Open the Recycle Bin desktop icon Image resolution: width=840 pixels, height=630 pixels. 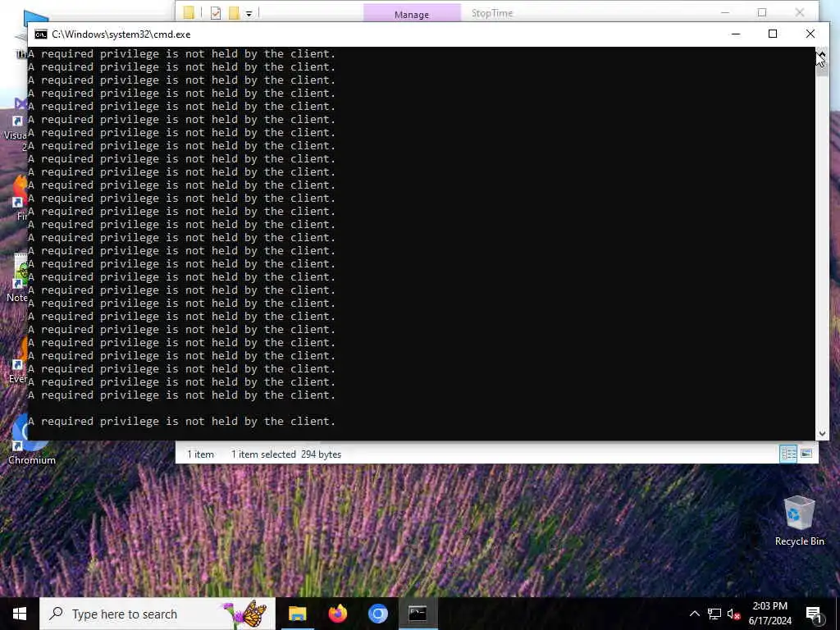(799, 521)
